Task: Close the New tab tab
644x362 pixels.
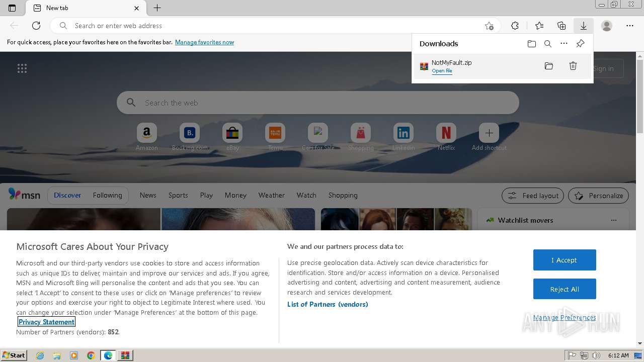Action: [x=137, y=8]
